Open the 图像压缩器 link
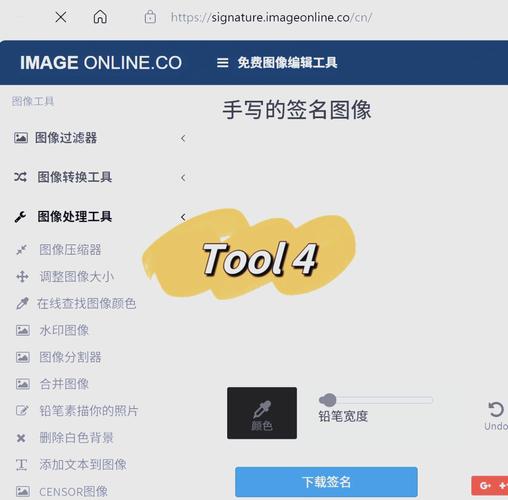Screen dimensions: 508x500 [x=70, y=250]
